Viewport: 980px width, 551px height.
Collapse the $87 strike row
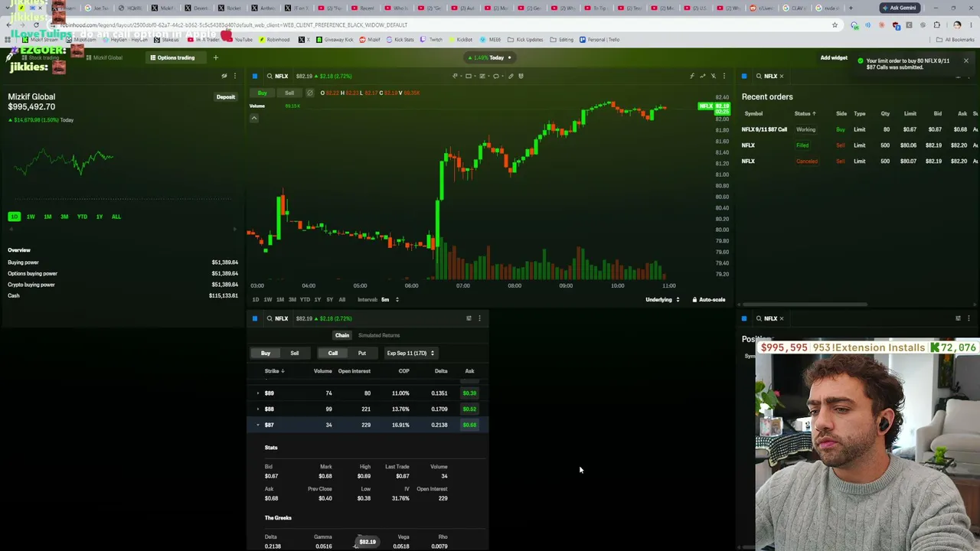coord(258,425)
